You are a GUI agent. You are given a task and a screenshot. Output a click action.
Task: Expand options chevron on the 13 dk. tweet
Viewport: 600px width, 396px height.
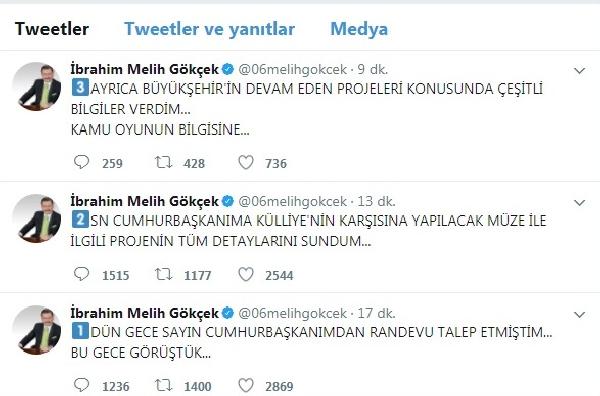579,202
